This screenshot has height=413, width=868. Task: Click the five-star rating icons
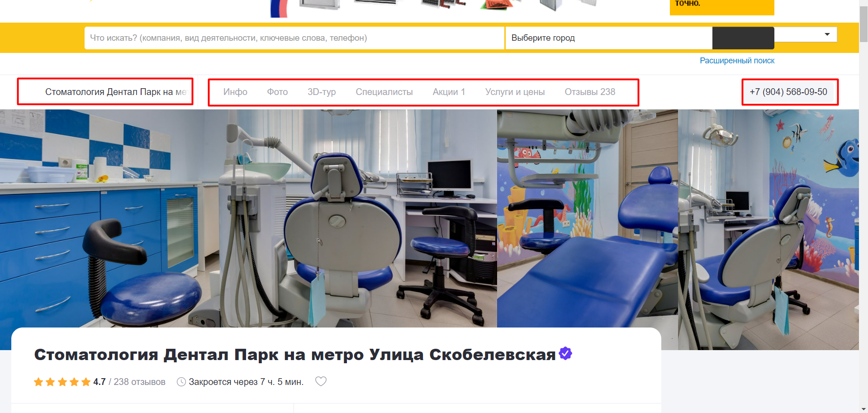62,382
